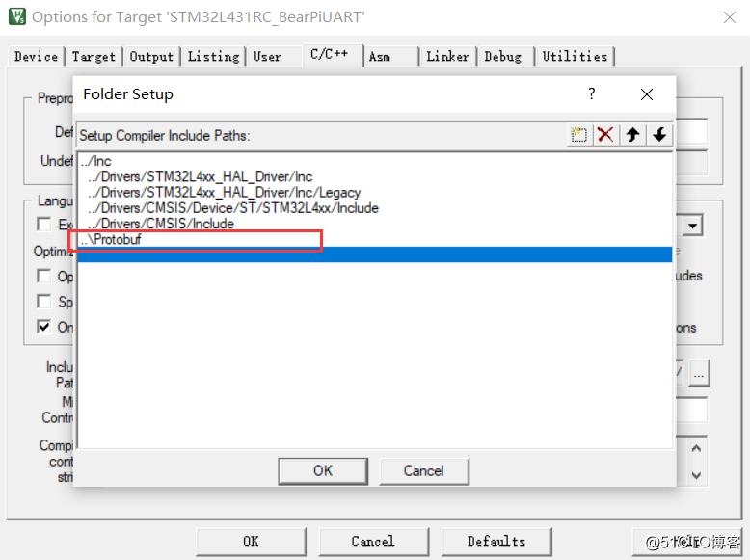Click the New (Insert) path icon
Image resolution: width=750 pixels, height=560 pixels.
pos(578,135)
